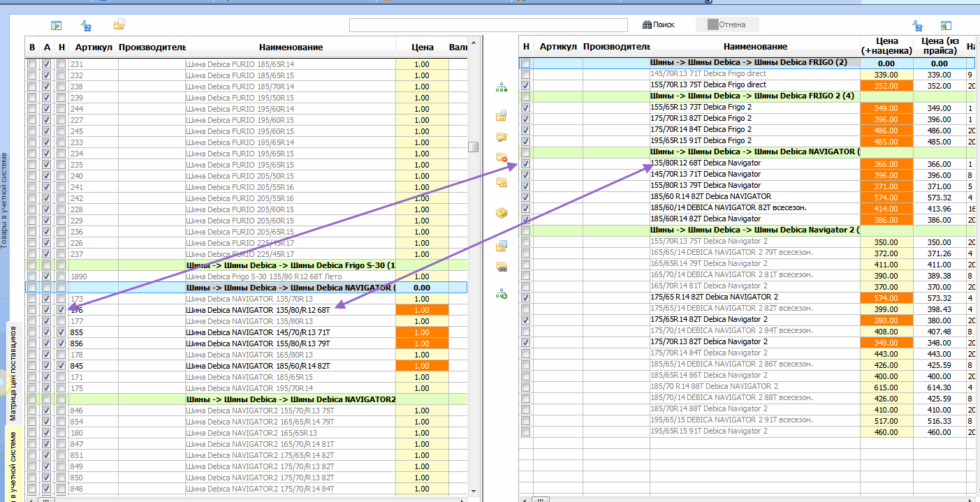
Task: Click into the search text field
Action: (x=488, y=25)
